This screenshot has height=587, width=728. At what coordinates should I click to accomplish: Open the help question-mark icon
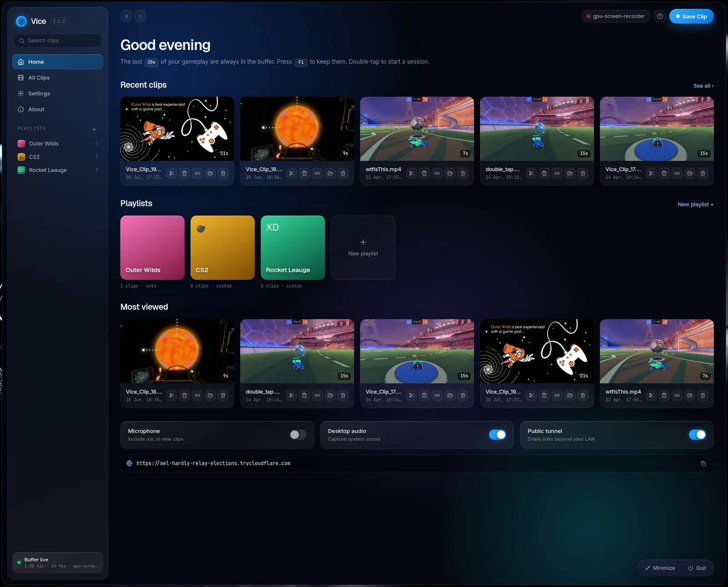click(x=660, y=16)
